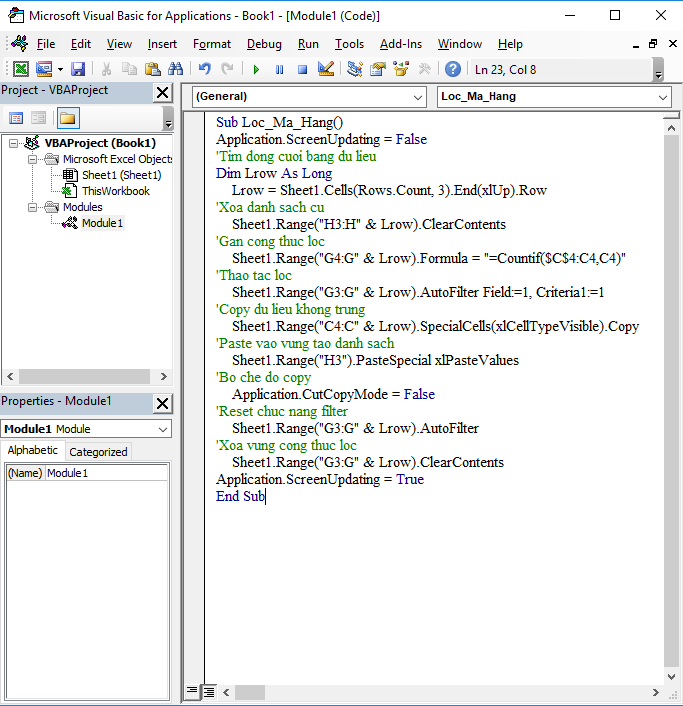This screenshot has width=683, height=706.
Task: Open the Debug menu
Action: pyautogui.click(x=264, y=44)
